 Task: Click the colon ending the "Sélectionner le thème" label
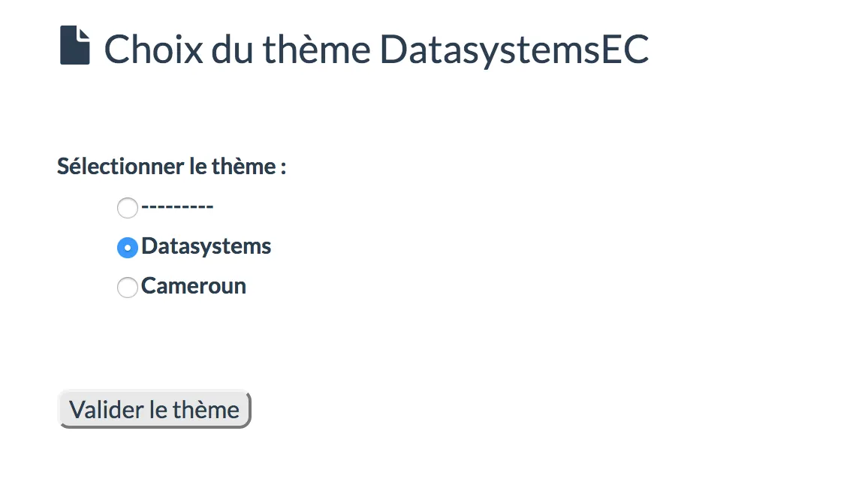(x=284, y=168)
